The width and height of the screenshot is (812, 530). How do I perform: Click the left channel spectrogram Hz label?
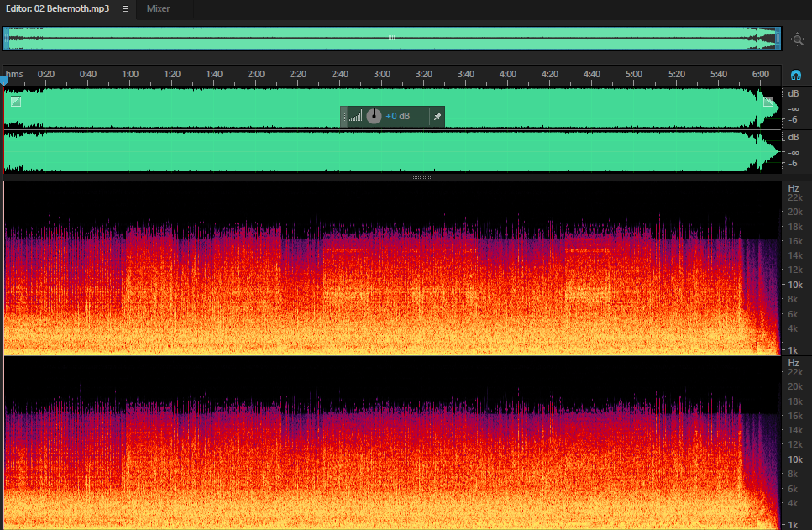tap(794, 188)
